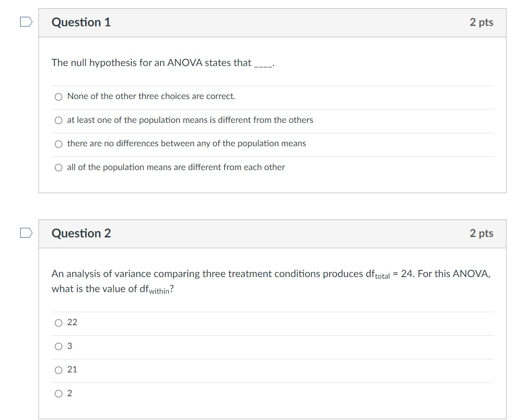Choose answer 3 for Question 2

click(x=59, y=346)
